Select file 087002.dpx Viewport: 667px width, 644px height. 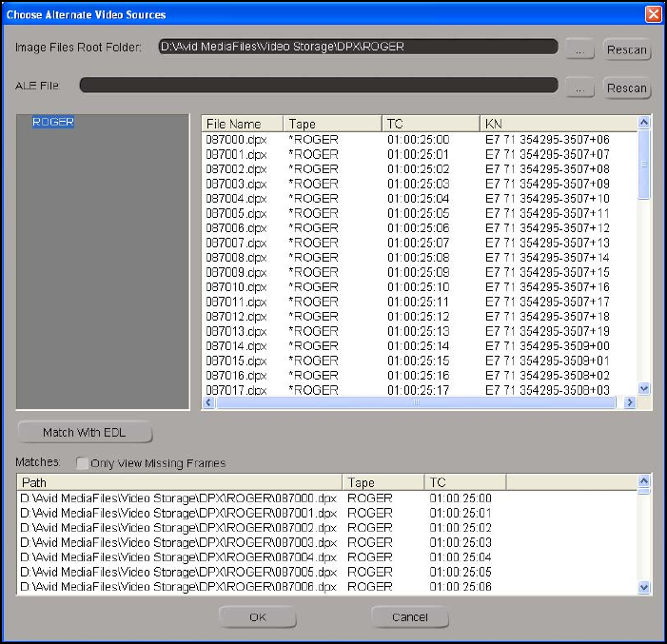pos(237,169)
